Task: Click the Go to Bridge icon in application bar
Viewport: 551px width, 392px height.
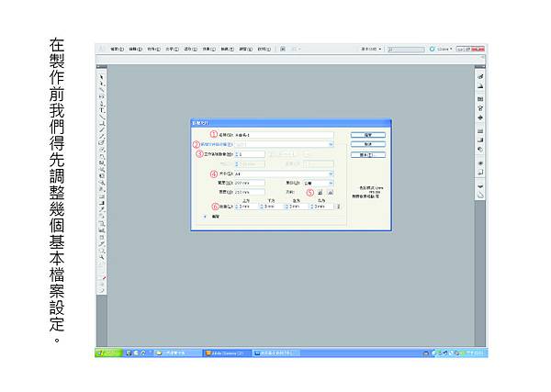Action: [x=283, y=50]
